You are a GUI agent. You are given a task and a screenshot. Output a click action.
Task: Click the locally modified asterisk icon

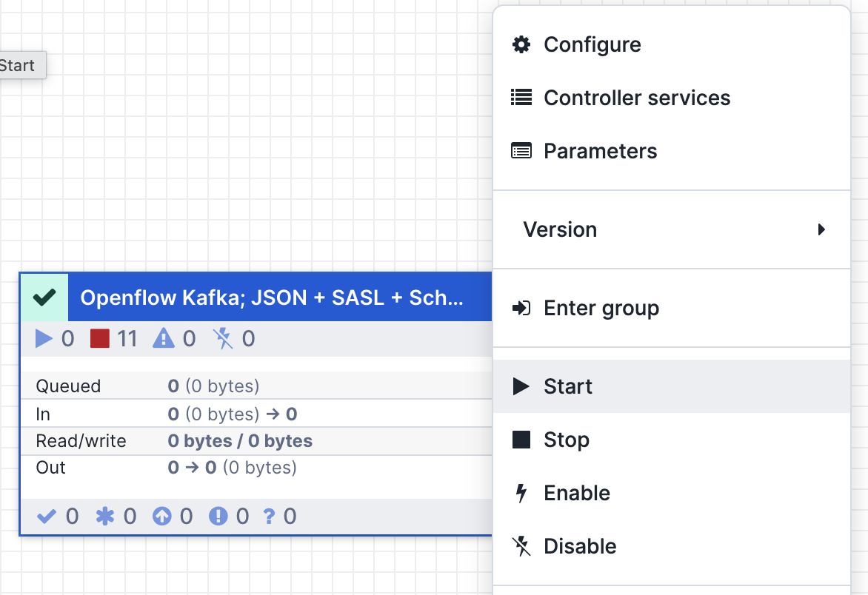tap(104, 517)
